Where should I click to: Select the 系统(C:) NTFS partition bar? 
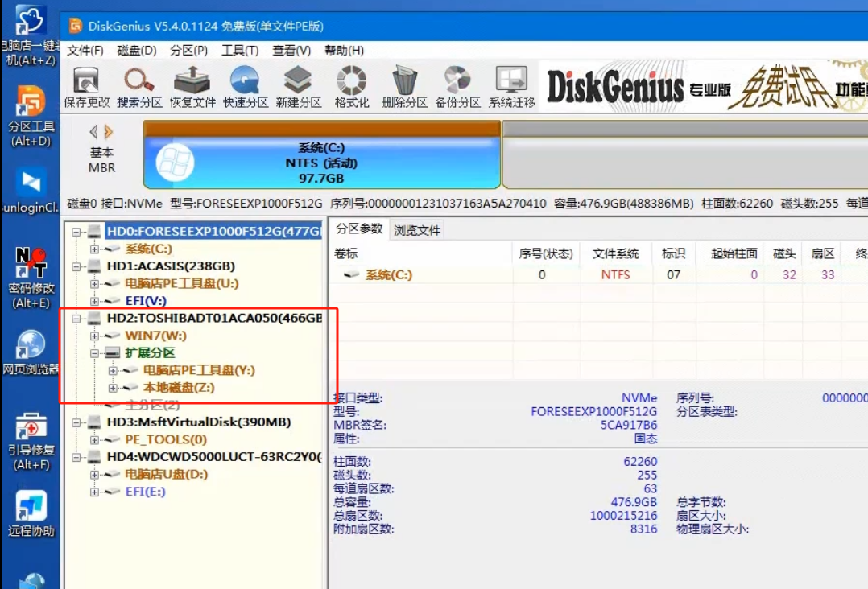[321, 163]
